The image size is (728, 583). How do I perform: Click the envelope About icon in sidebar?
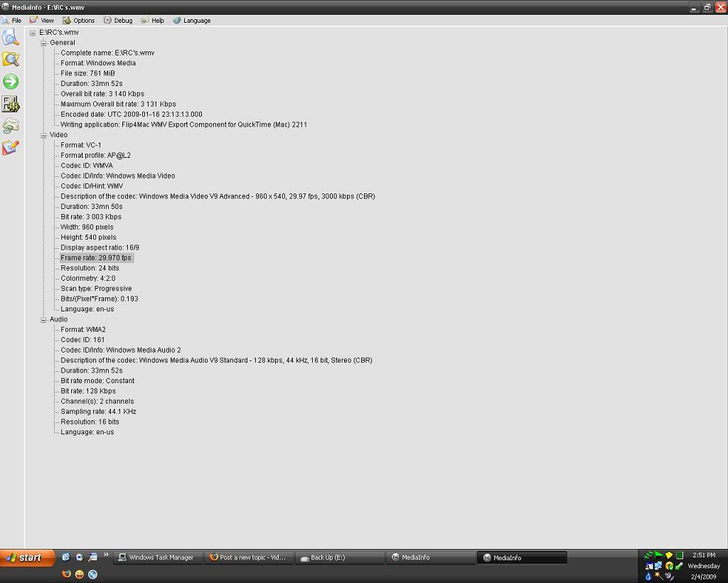pos(11,126)
